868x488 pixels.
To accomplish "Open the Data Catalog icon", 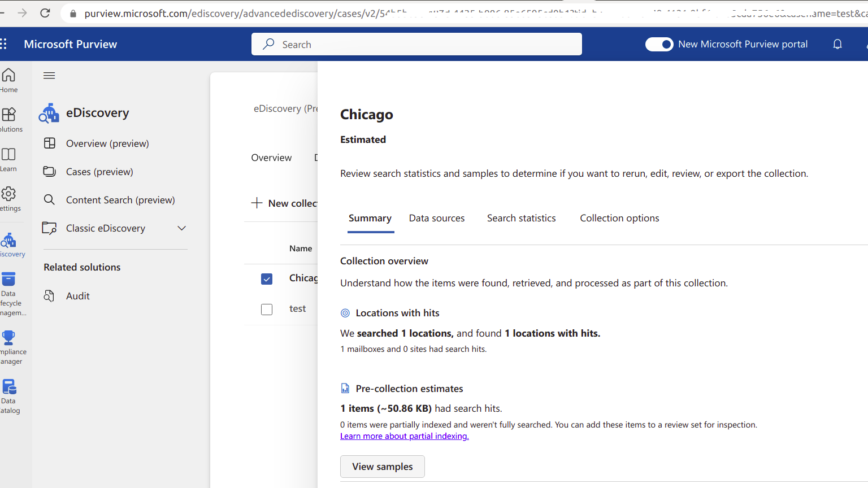I will tap(9, 387).
